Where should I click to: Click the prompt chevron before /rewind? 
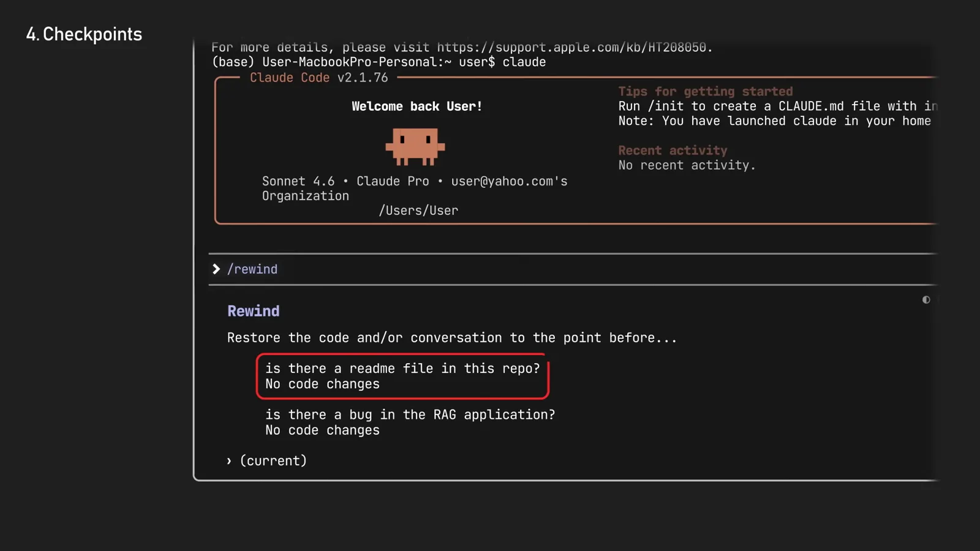point(216,269)
